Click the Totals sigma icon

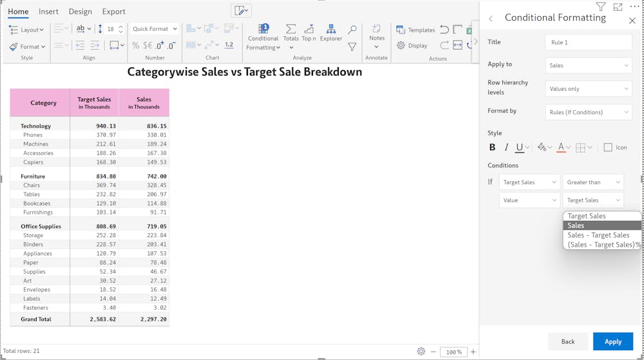click(x=291, y=29)
